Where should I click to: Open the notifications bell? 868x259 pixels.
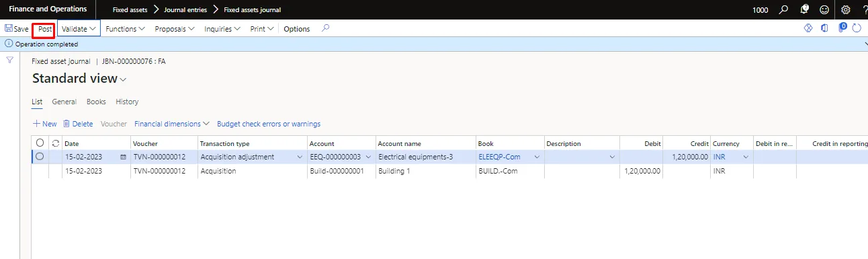(804, 9)
